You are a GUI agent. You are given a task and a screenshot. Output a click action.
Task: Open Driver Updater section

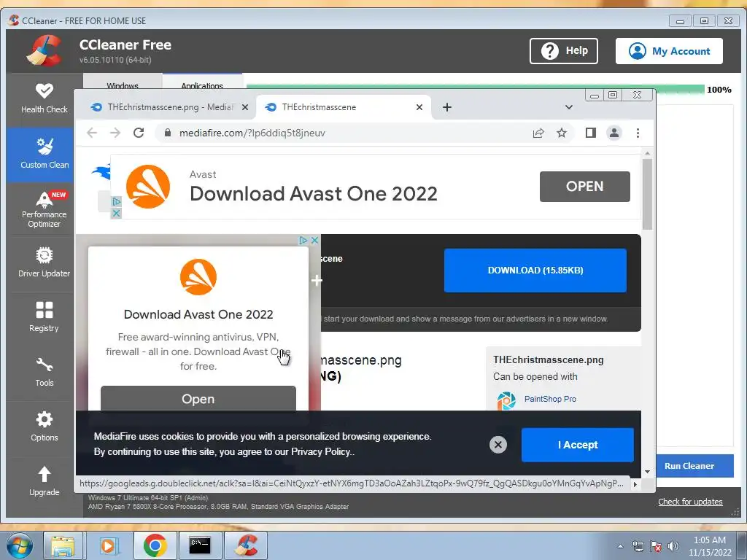tap(44, 262)
